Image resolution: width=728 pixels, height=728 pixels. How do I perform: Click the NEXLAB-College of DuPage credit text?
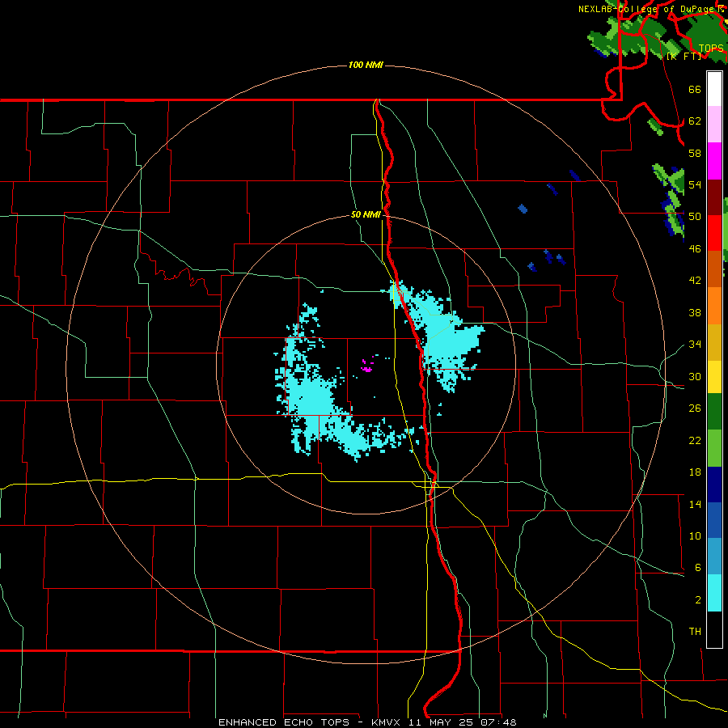click(647, 9)
